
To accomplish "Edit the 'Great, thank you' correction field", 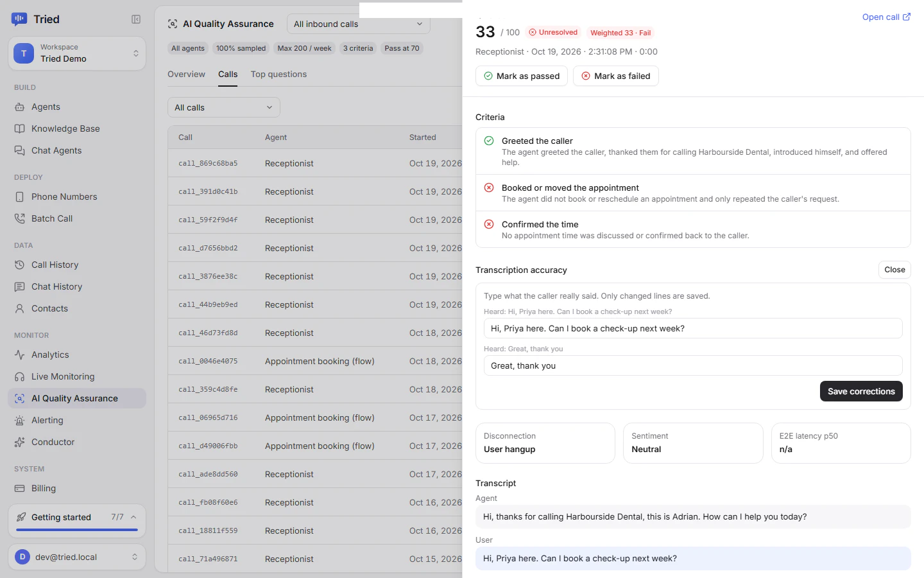I will [x=693, y=365].
